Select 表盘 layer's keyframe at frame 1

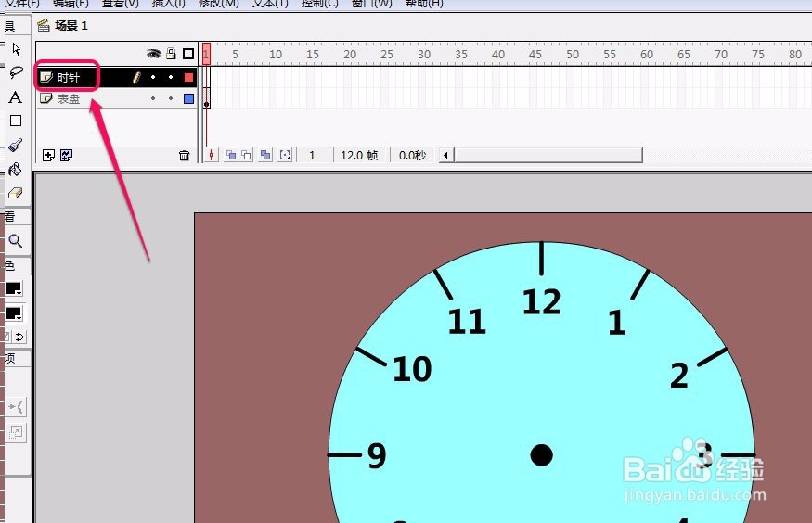[x=206, y=98]
